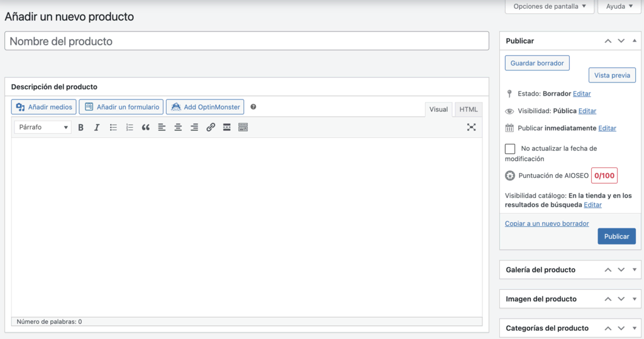Insert or edit link icon
This screenshot has width=644, height=339.
click(211, 128)
